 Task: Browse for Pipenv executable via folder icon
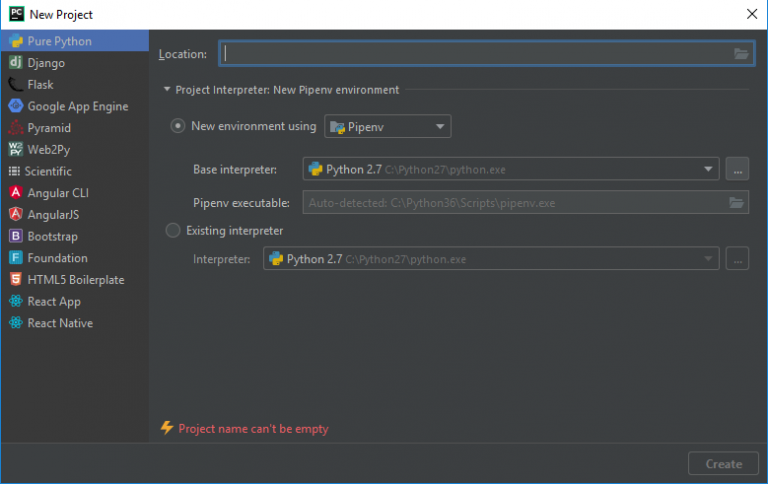(x=736, y=202)
